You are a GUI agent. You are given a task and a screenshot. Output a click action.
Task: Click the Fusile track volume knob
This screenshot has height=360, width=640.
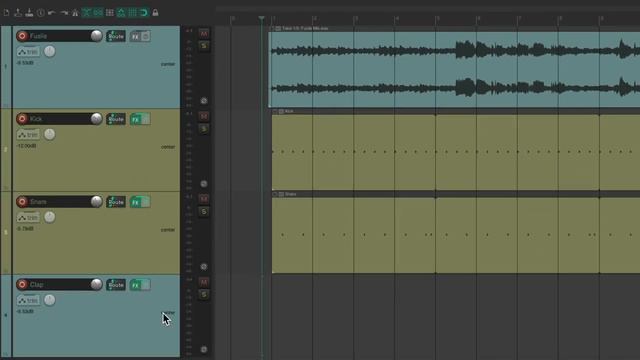point(96,36)
